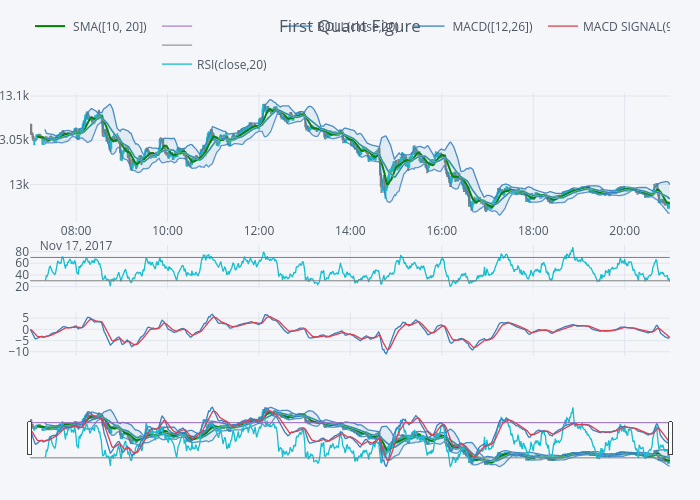Hide the RSI(close,20) trace via legend

point(231,65)
